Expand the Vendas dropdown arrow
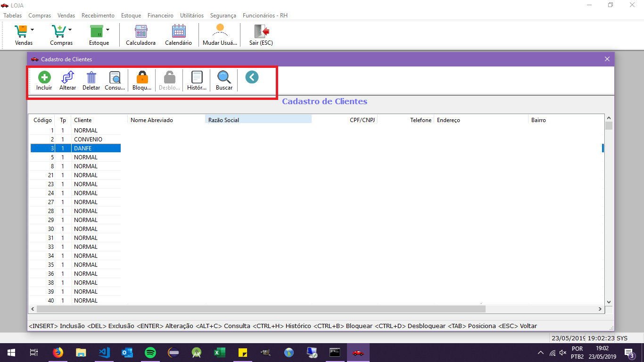 click(33, 30)
